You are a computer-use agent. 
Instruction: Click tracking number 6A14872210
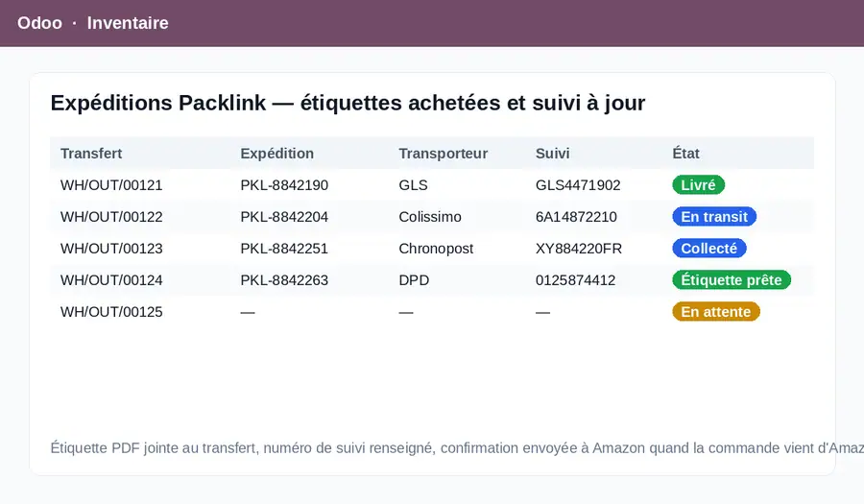coord(576,217)
